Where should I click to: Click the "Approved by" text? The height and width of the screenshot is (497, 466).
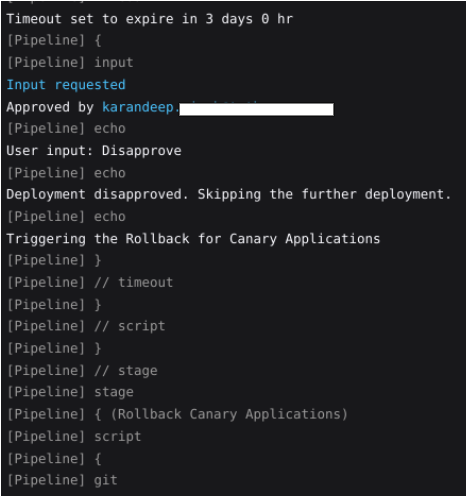[x=50, y=107]
